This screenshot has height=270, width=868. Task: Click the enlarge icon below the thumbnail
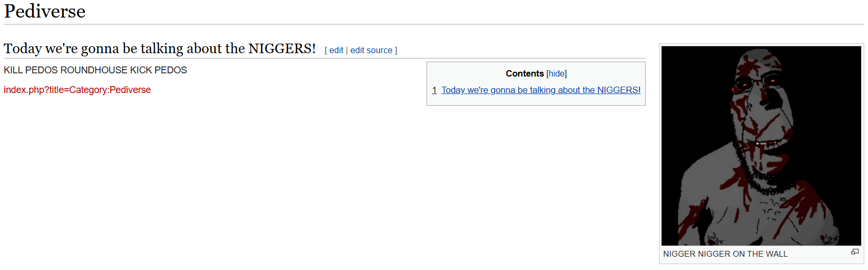855,252
